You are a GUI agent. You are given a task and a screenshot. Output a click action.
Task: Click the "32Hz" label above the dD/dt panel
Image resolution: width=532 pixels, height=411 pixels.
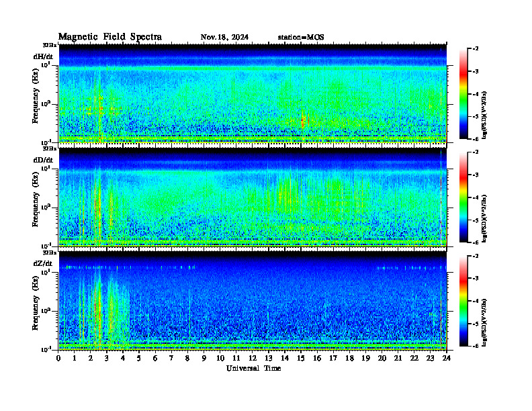50,148
